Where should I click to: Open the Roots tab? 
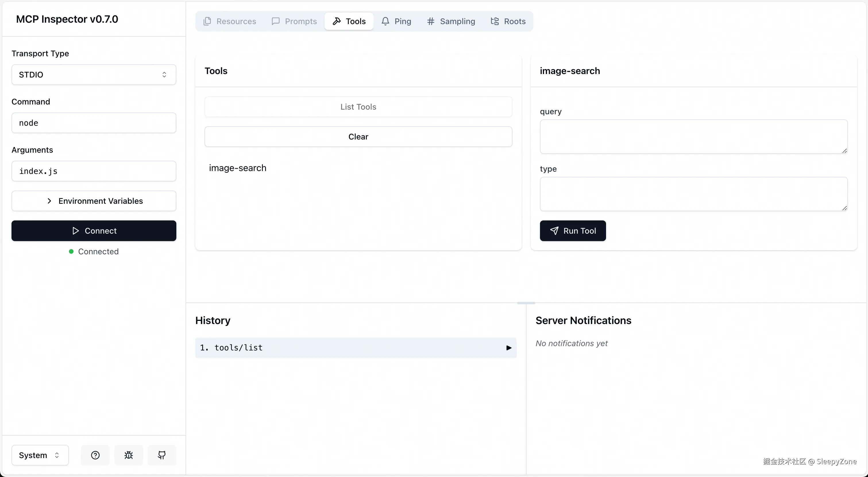[508, 21]
